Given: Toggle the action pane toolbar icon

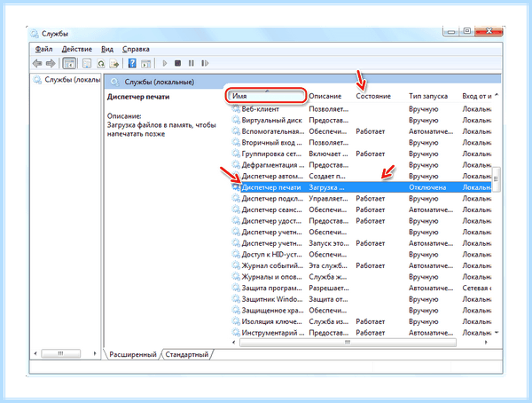Looking at the screenshot, I should pyautogui.click(x=146, y=64).
